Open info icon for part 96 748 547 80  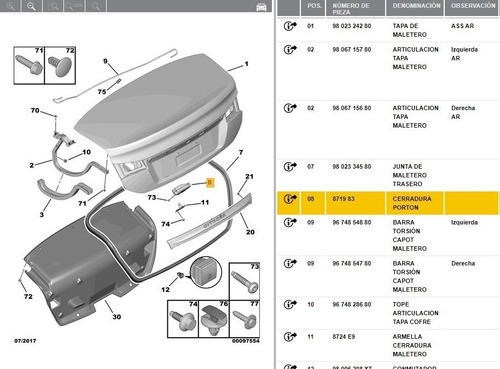[x=290, y=263]
